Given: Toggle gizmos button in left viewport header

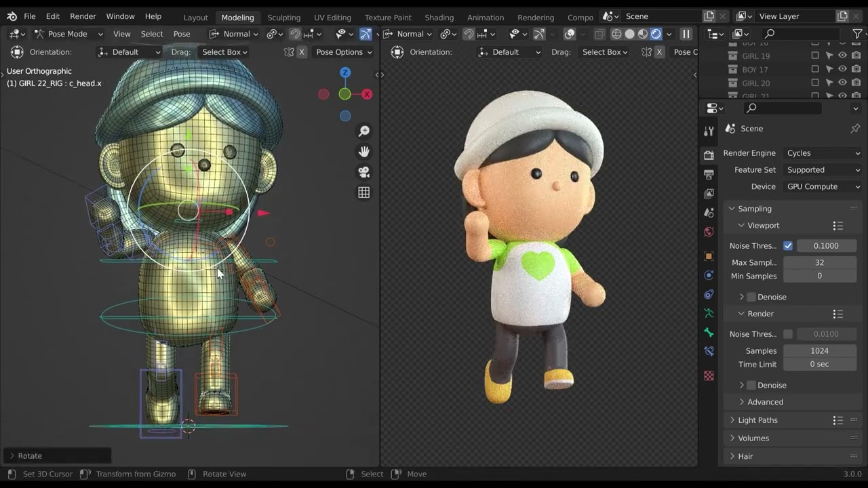Looking at the screenshot, I should 366,34.
